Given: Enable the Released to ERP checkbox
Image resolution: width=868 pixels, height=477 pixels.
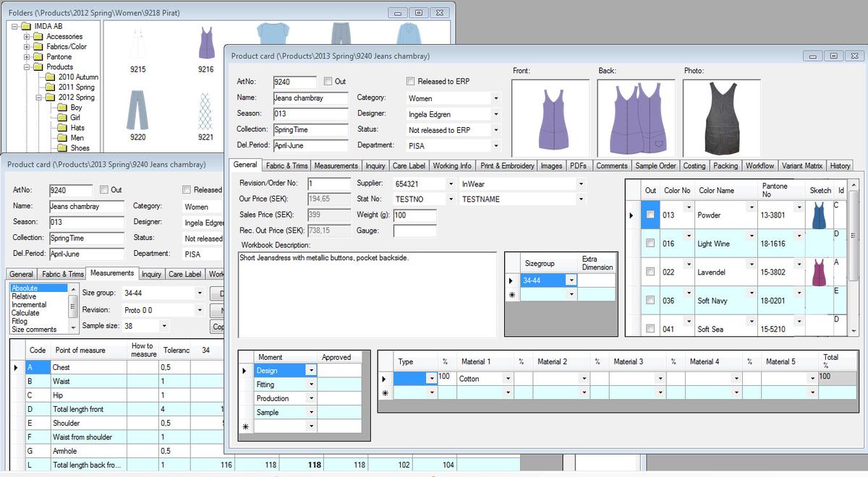Looking at the screenshot, I should tap(411, 82).
